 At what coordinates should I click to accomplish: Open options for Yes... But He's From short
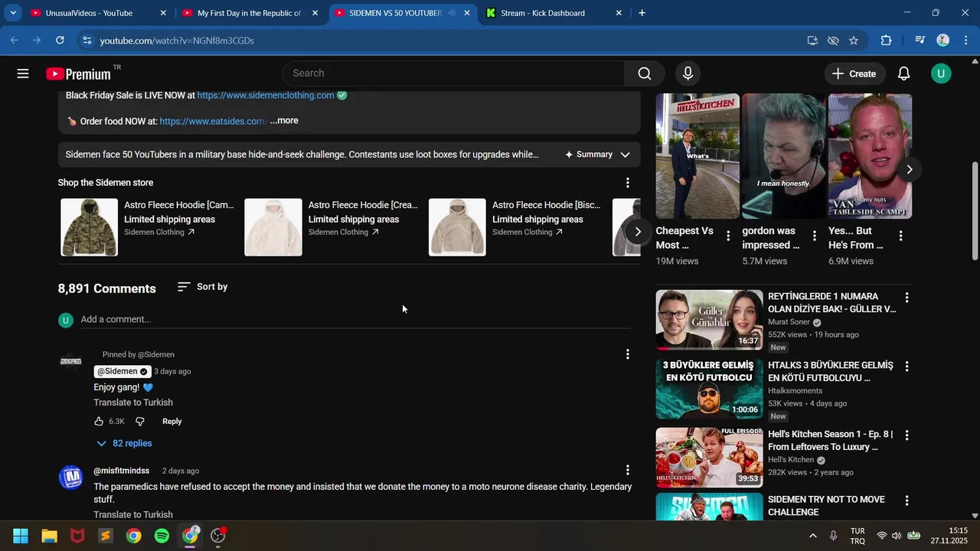901,236
